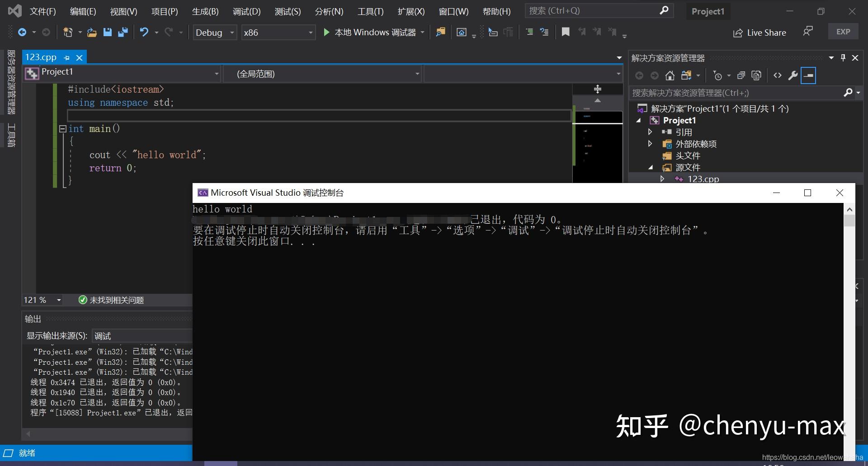Click the Home icon in Solution Explorer toolbar
The width and height of the screenshot is (868, 466).
pos(670,75)
